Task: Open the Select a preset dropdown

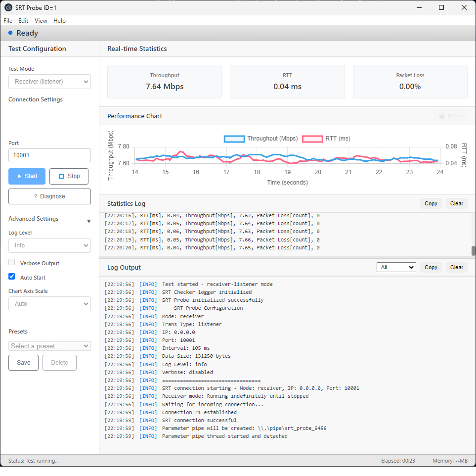Action: [x=49, y=346]
